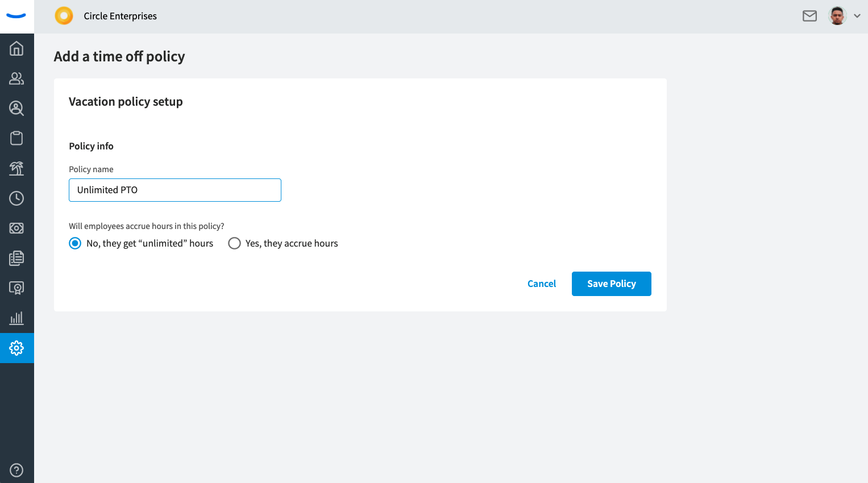
Task: Open the Time tracking clock icon
Action: click(x=16, y=198)
